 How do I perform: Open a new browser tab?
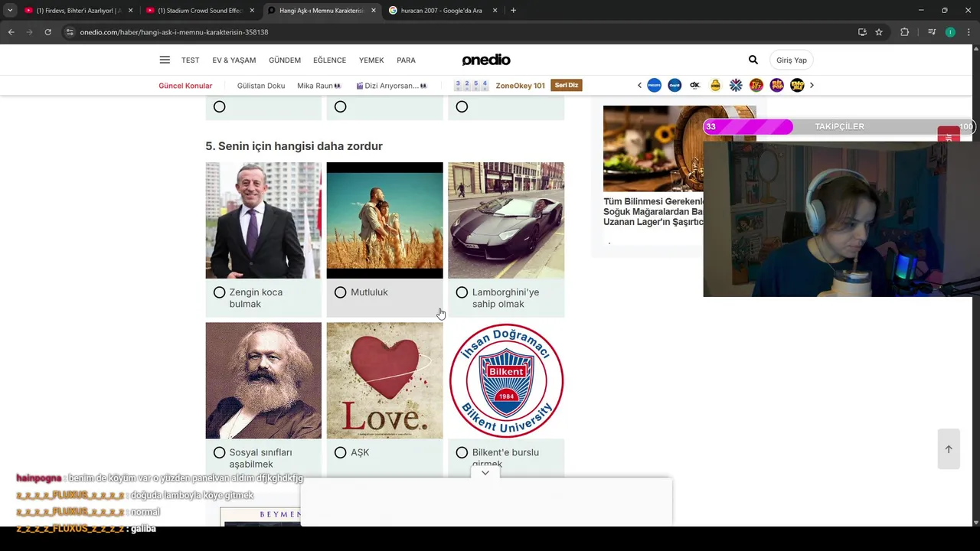coord(513,11)
